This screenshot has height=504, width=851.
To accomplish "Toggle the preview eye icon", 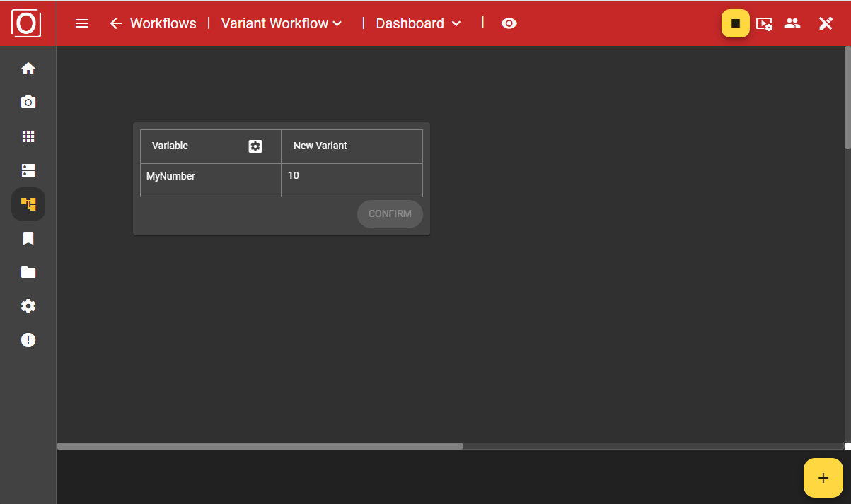I will coord(509,23).
